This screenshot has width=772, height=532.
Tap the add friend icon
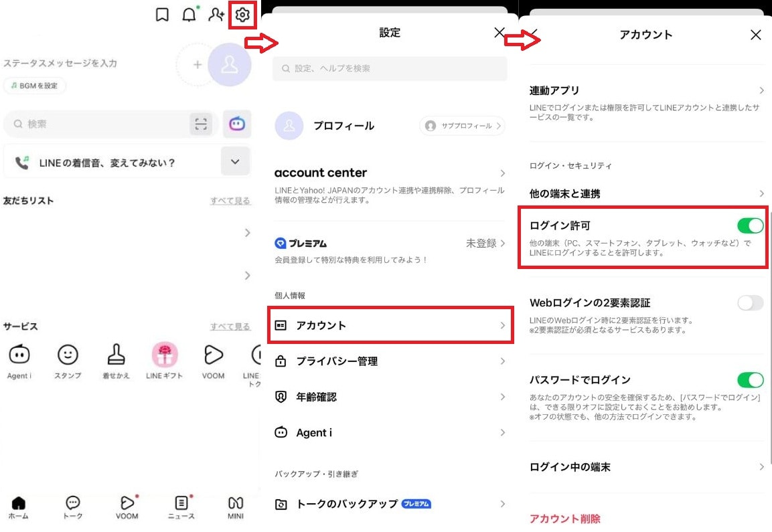coord(216,15)
